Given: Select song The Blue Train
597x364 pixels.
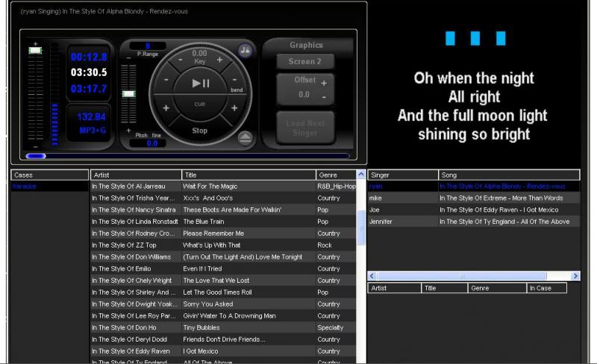Looking at the screenshot, I should click(204, 222).
